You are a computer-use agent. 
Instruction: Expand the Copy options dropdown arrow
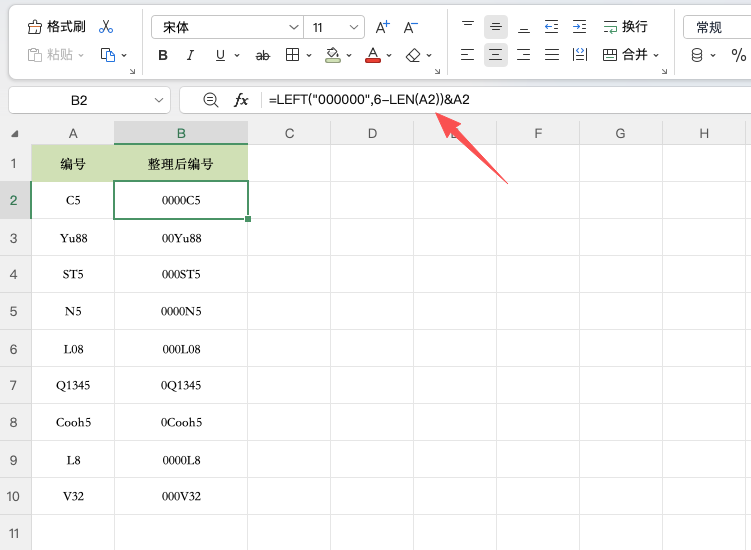click(124, 55)
